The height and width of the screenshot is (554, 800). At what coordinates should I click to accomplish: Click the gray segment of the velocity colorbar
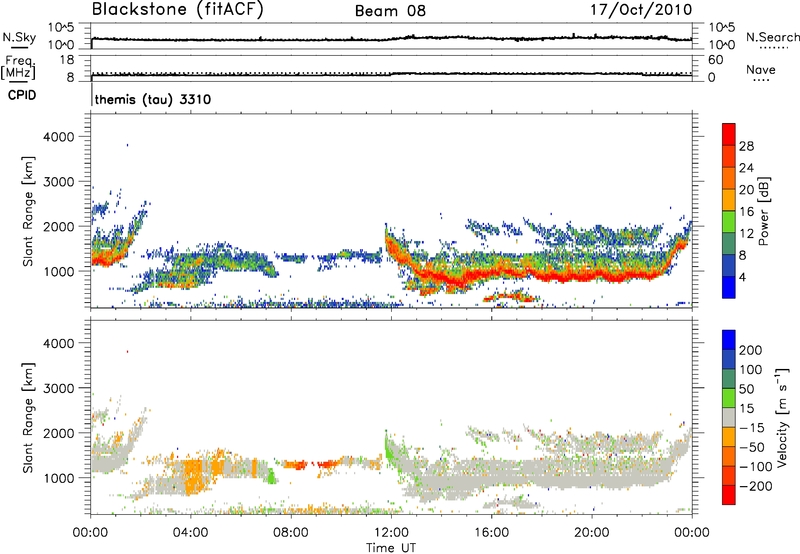click(x=729, y=417)
